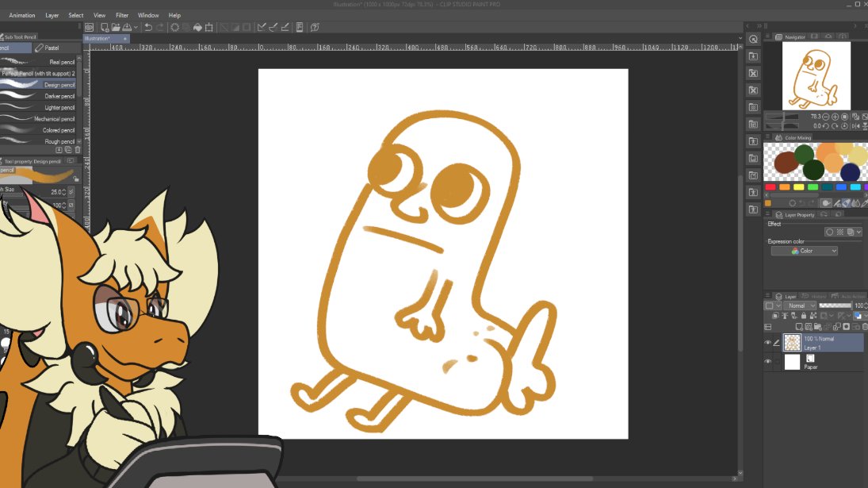Click the navigator canvas thumbnail
868x488 pixels.
pos(816,76)
